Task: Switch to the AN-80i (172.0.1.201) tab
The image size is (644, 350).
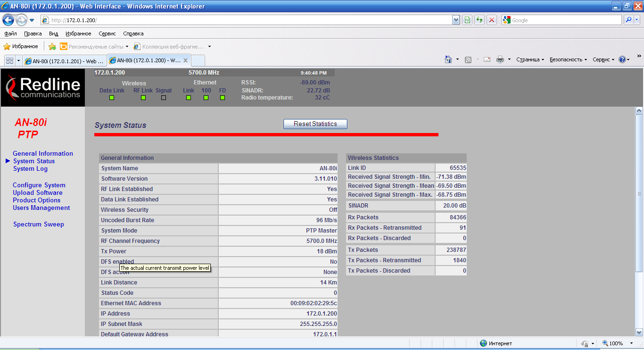Action: 65,61
